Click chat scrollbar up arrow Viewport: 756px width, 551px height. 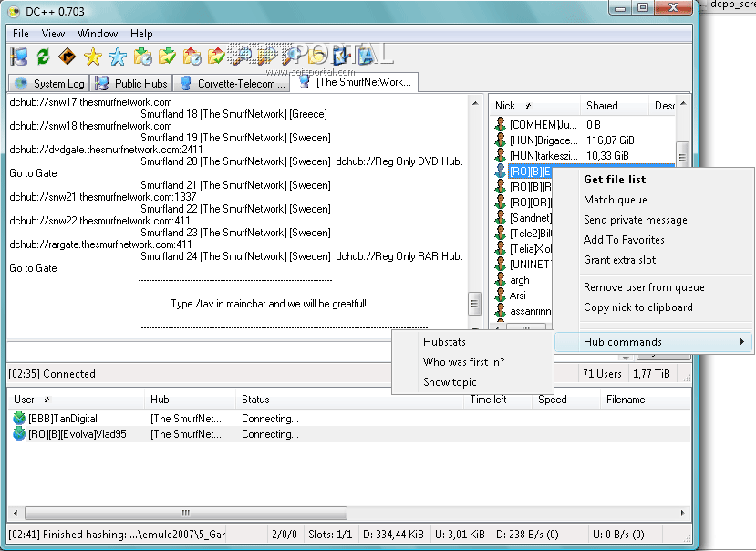(x=475, y=103)
